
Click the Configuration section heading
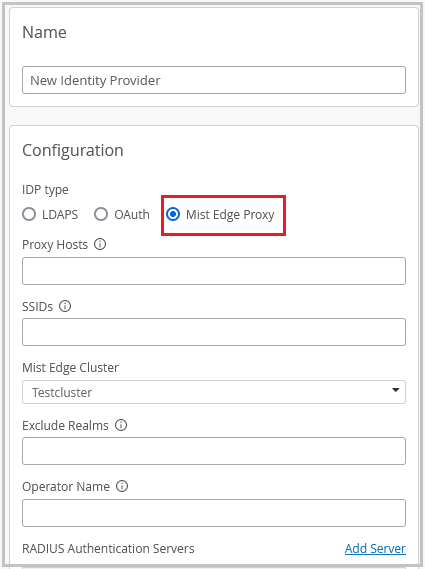point(73,150)
